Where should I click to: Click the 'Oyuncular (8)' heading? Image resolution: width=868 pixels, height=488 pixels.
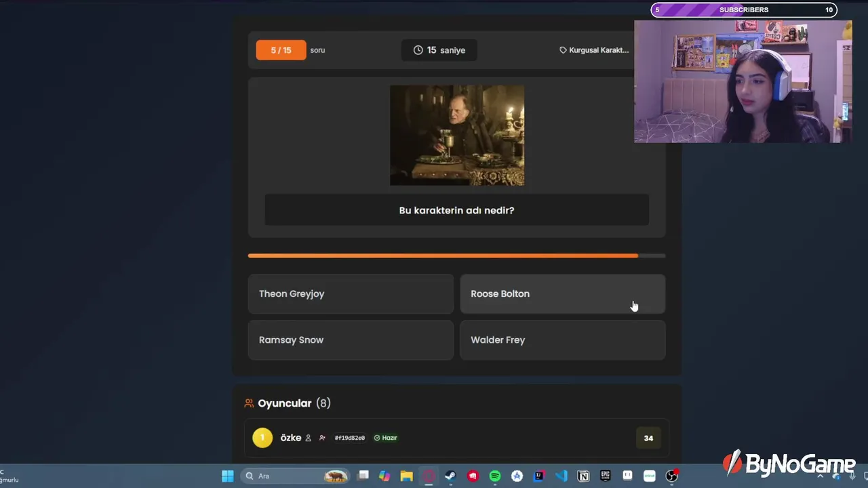(x=294, y=403)
